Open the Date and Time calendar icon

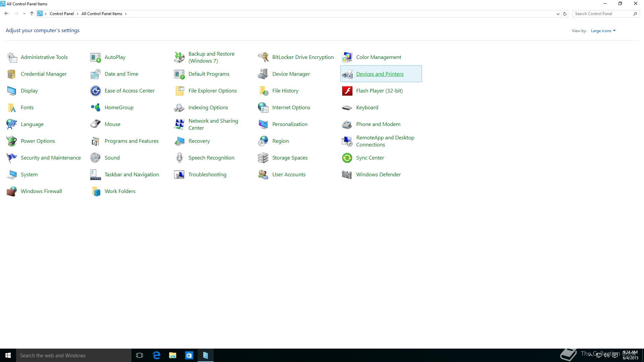(x=96, y=74)
